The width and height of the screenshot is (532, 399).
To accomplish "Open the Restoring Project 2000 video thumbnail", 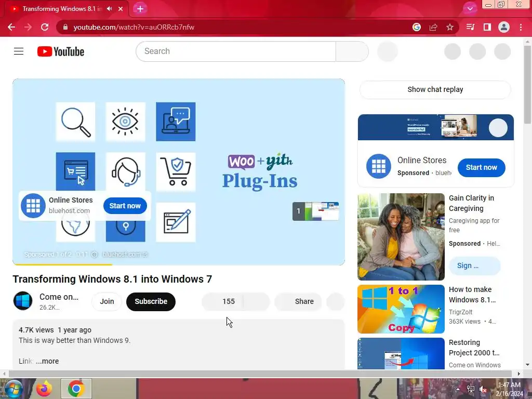I will (401, 353).
